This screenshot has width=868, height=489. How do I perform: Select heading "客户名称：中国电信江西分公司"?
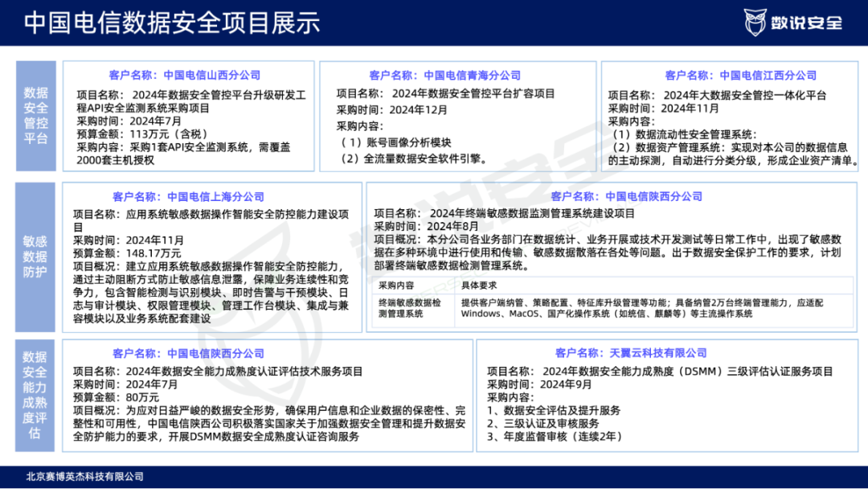coord(741,76)
